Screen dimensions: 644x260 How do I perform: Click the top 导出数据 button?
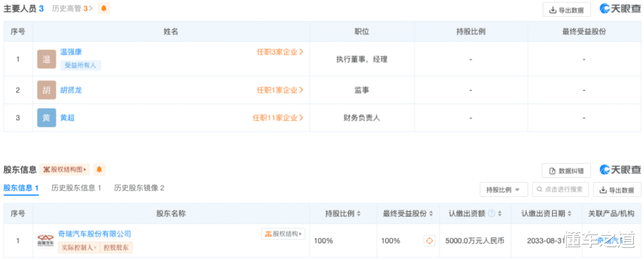point(567,10)
